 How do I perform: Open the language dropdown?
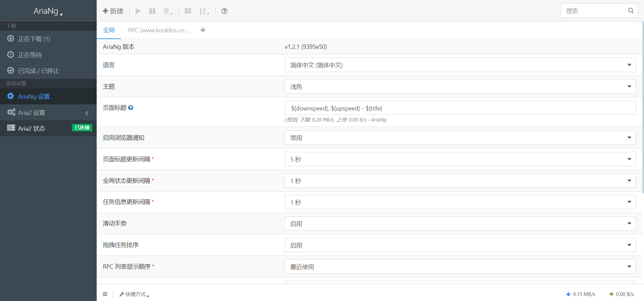coord(460,65)
